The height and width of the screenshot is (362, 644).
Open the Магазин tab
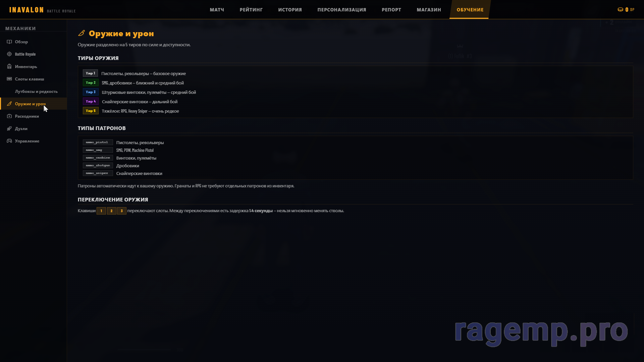click(x=429, y=10)
